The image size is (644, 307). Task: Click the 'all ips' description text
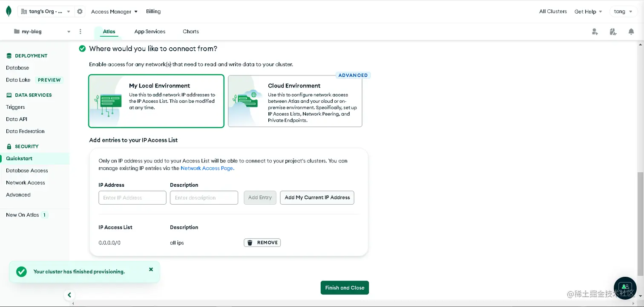click(x=177, y=243)
